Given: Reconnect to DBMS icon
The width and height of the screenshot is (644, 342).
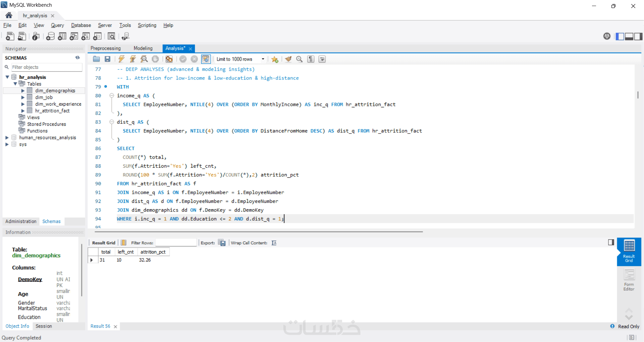Looking at the screenshot, I should pyautogui.click(x=125, y=36).
